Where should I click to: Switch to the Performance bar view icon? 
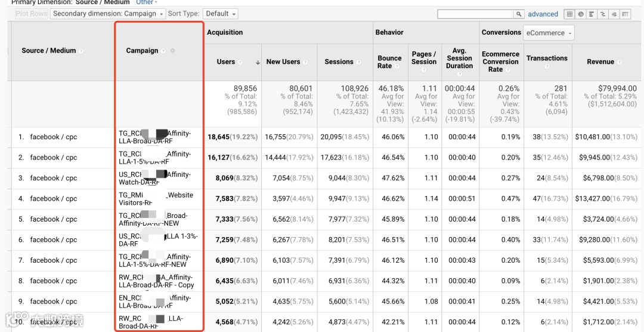(592, 14)
